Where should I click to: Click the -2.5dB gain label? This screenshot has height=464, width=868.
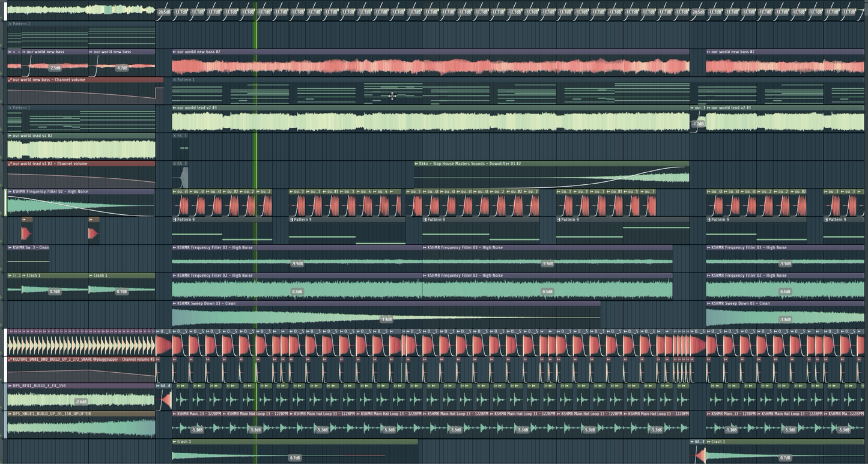pos(55,68)
